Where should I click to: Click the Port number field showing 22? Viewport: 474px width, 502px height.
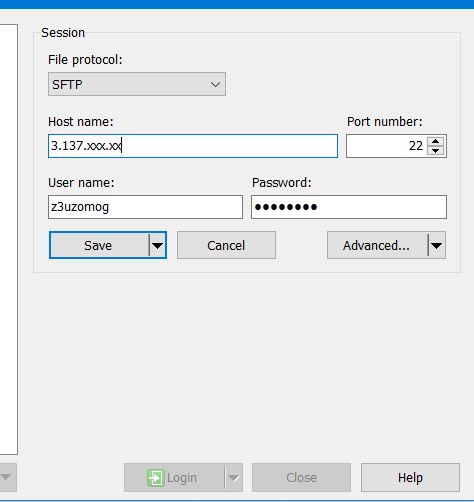[387, 146]
